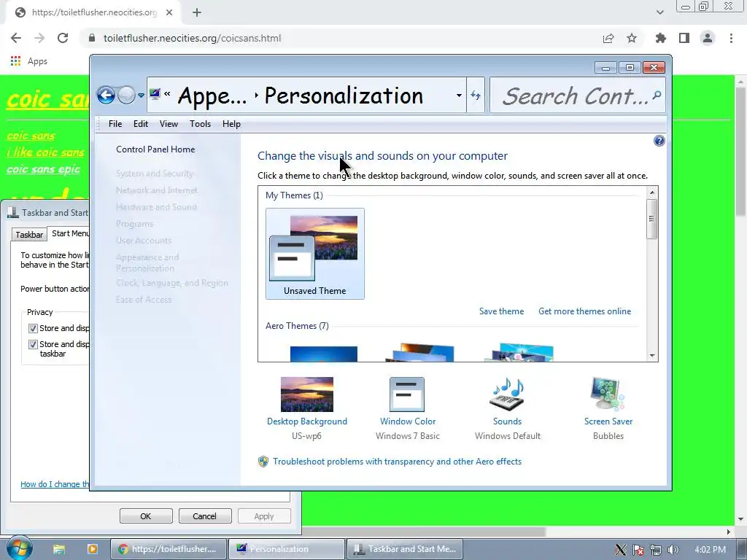
Task: Click the shield icon beside Troubleshoot link
Action: pos(263,462)
